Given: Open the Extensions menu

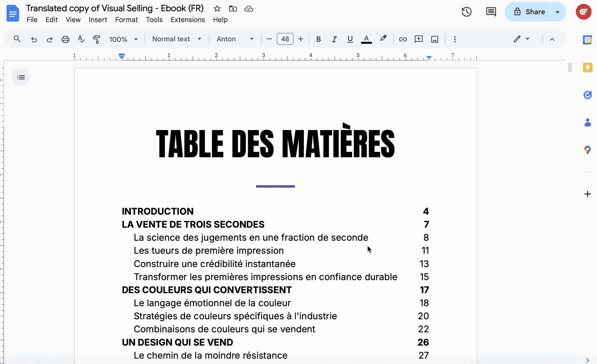Looking at the screenshot, I should (x=188, y=20).
